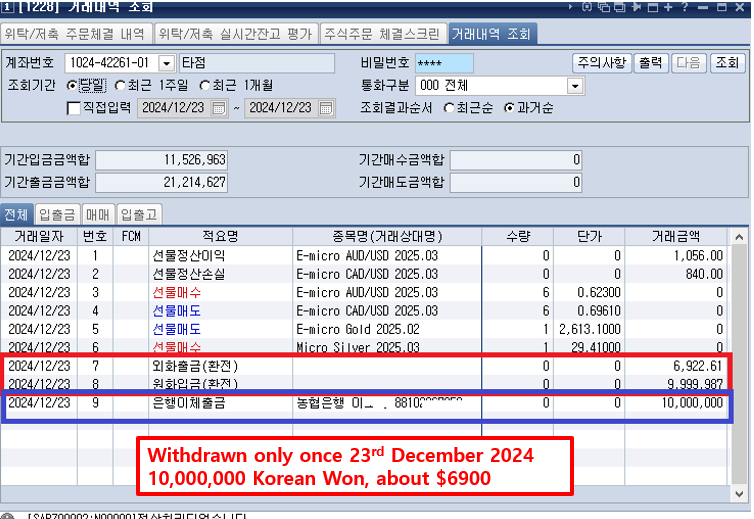The height and width of the screenshot is (519, 754).
Task: Click the plus icon in title bar
Action: (668, 7)
